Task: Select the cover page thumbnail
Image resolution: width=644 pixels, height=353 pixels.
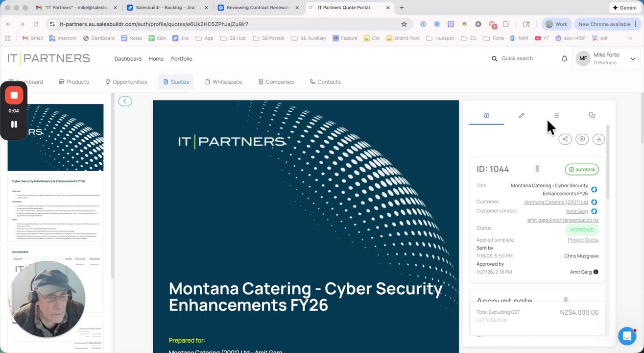Action: click(x=55, y=137)
